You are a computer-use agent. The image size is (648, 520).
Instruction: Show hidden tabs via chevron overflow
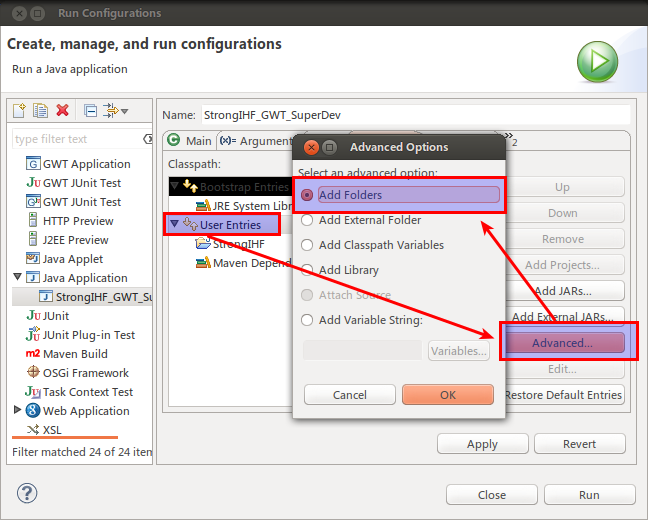pyautogui.click(x=511, y=140)
